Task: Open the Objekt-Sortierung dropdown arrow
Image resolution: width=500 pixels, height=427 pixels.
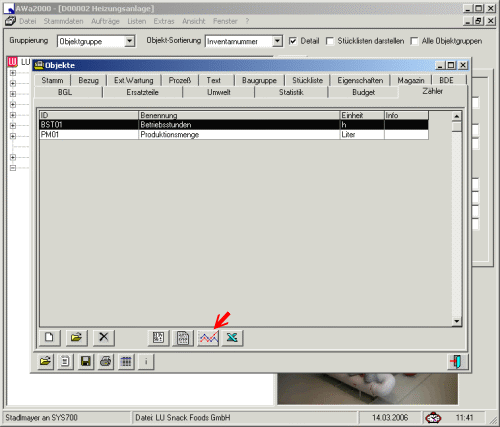Action: coord(277,41)
